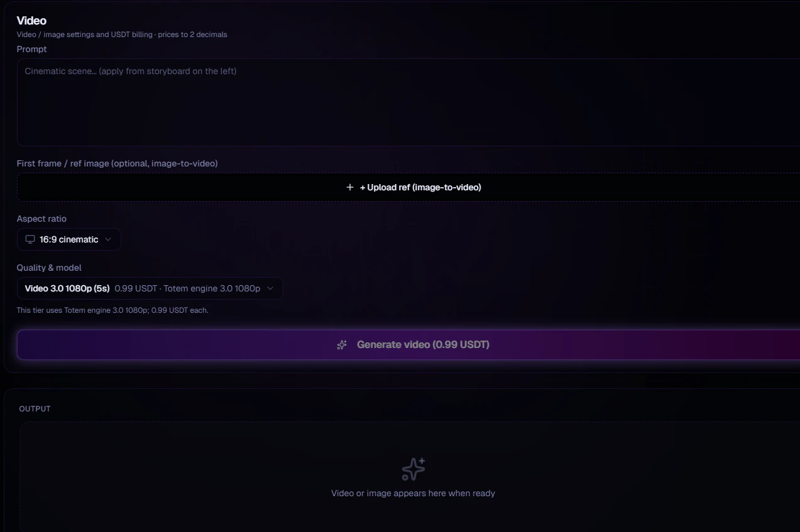Click the Video panel heading
Image resolution: width=800 pixels, height=532 pixels.
click(x=31, y=21)
